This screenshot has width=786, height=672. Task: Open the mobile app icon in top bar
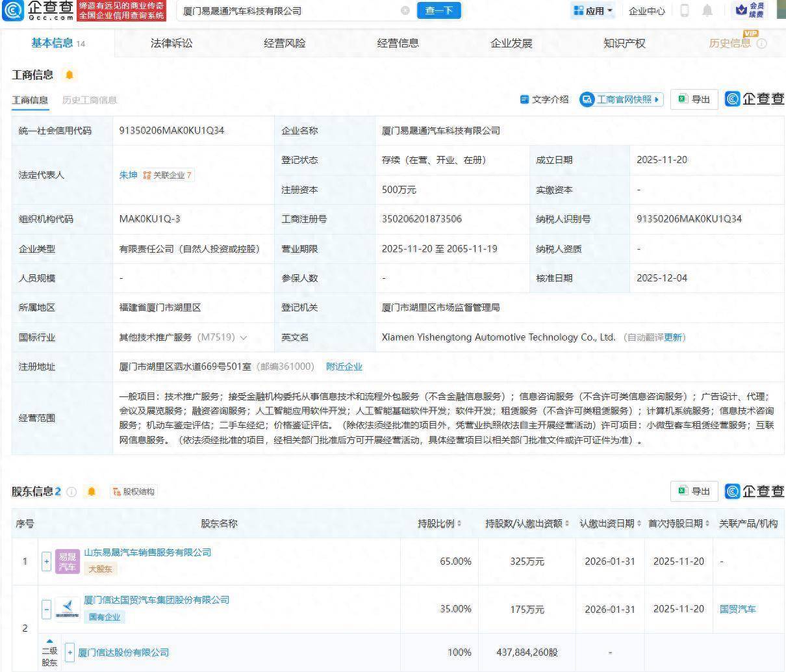click(683, 10)
